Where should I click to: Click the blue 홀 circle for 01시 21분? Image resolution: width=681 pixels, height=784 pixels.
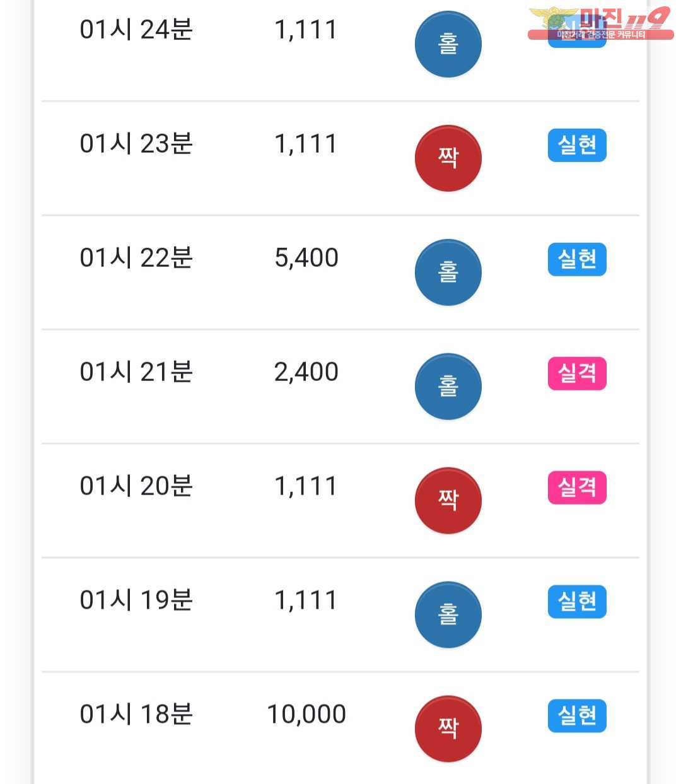[448, 387]
